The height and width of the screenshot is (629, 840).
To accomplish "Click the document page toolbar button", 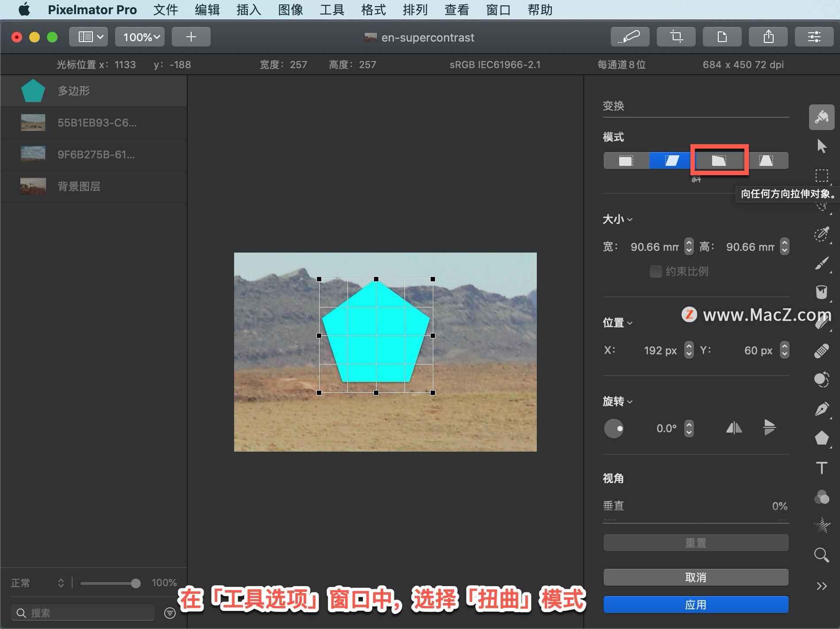I will click(x=722, y=37).
